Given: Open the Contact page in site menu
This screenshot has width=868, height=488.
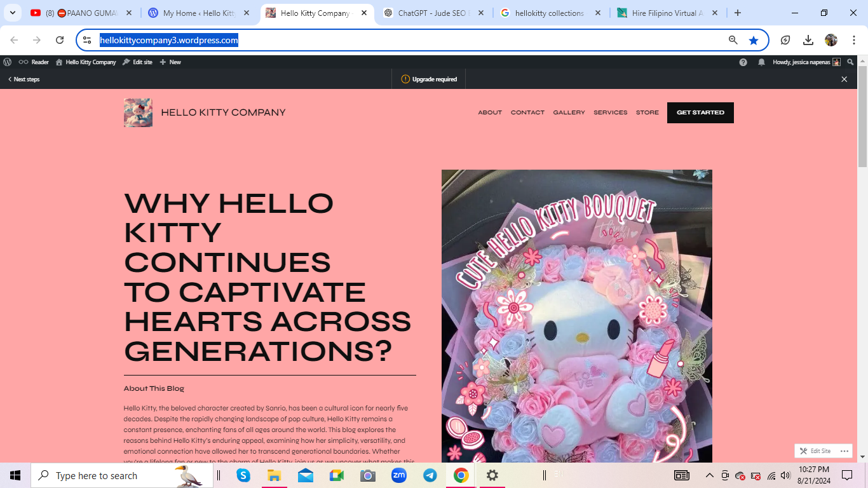Looking at the screenshot, I should click(x=527, y=112).
